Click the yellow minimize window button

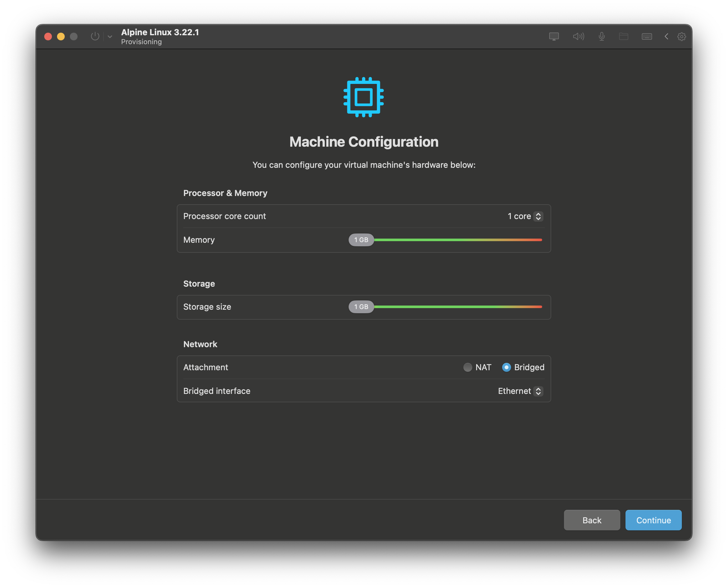(61, 37)
